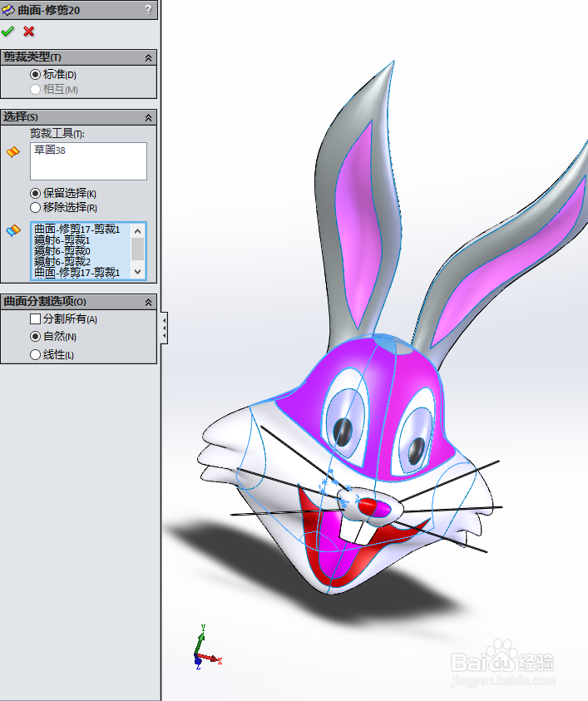Viewport: 588px width, 701px height.
Task: Choose 保留选择(K) option
Action: click(x=35, y=193)
